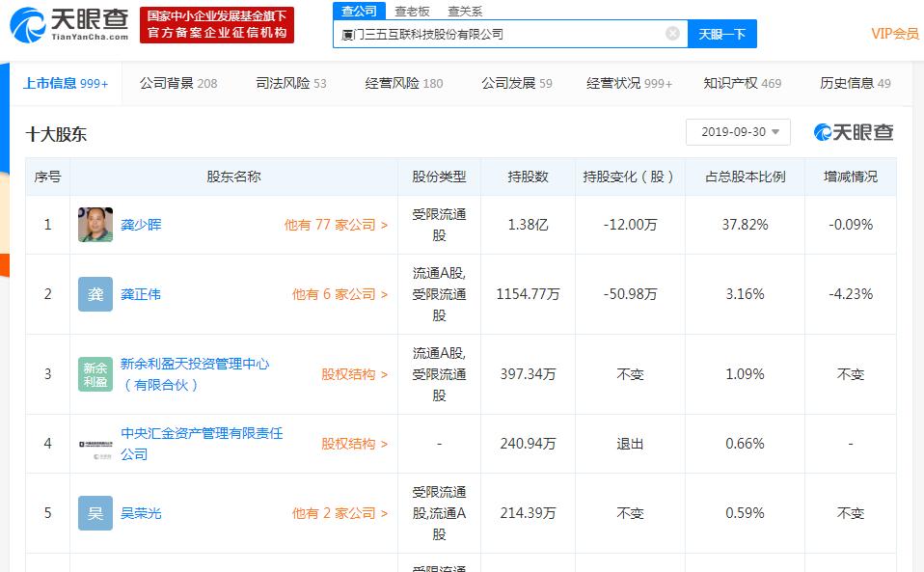Click the TianYanCha logo at top left
Viewport: 924px width, 572px height.
pos(69,25)
